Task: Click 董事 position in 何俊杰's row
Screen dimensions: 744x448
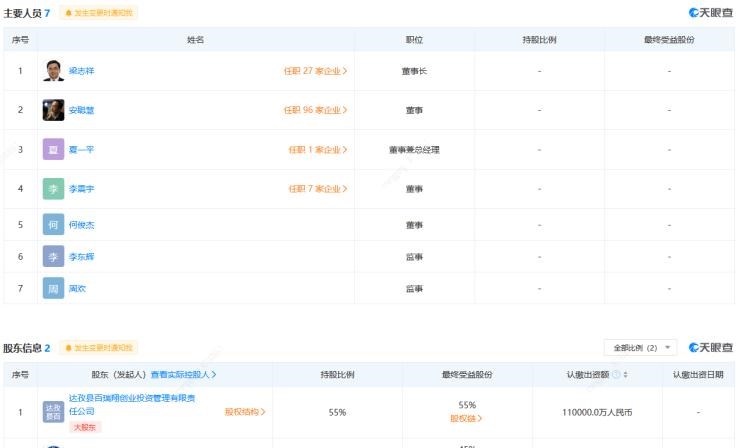Action: point(414,225)
